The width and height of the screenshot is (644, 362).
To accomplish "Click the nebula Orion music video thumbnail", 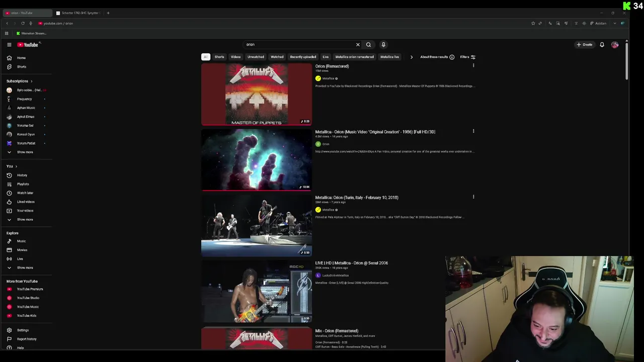I will pos(257,160).
